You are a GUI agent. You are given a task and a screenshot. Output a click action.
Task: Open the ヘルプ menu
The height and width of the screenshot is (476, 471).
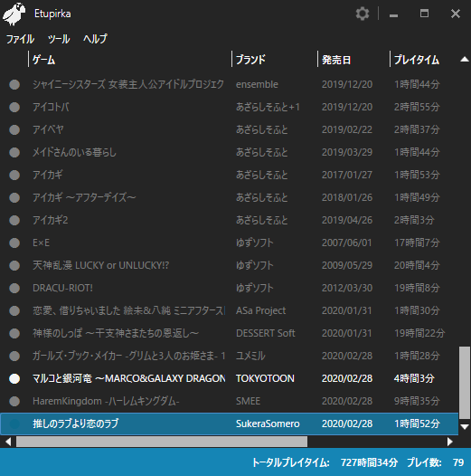(x=95, y=39)
